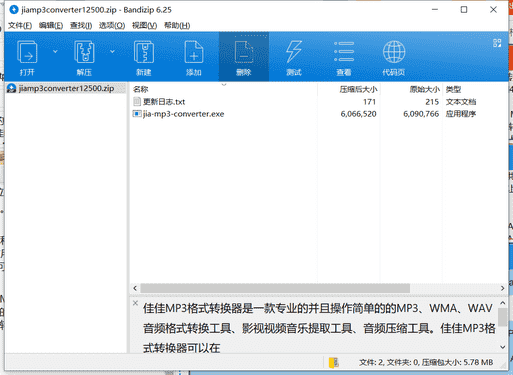Click the compressed size value 171
The height and width of the screenshot is (375, 513).
pyautogui.click(x=369, y=102)
